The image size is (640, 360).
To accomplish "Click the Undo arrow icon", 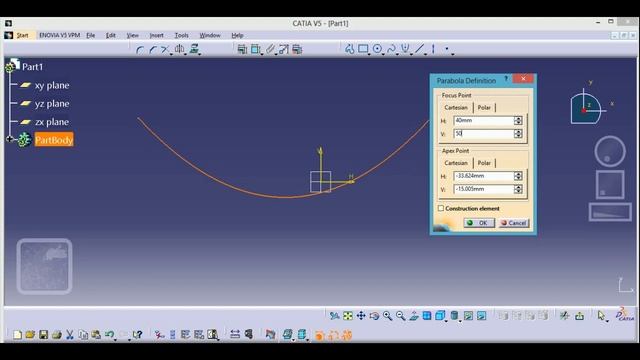I will click(109, 335).
